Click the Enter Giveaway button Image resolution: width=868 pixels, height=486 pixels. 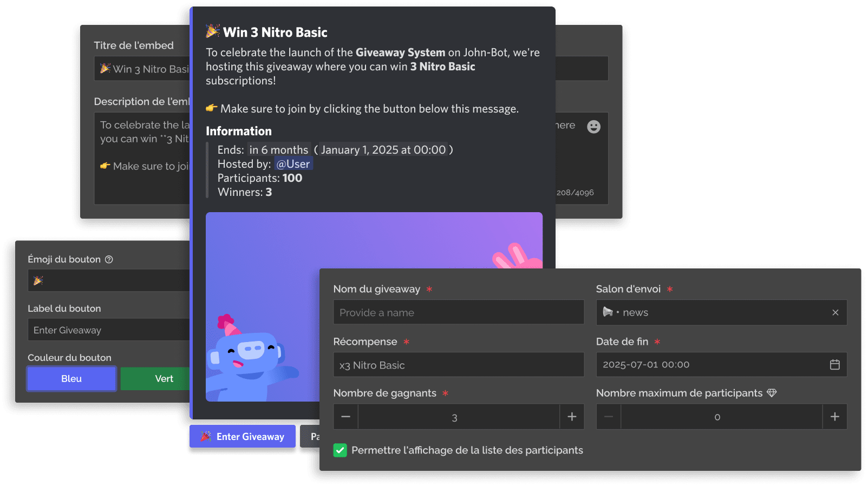(x=243, y=436)
